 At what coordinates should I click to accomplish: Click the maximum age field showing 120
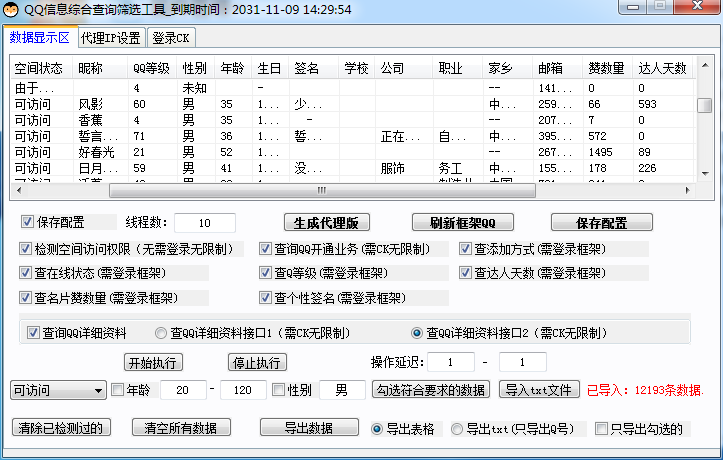[243, 390]
